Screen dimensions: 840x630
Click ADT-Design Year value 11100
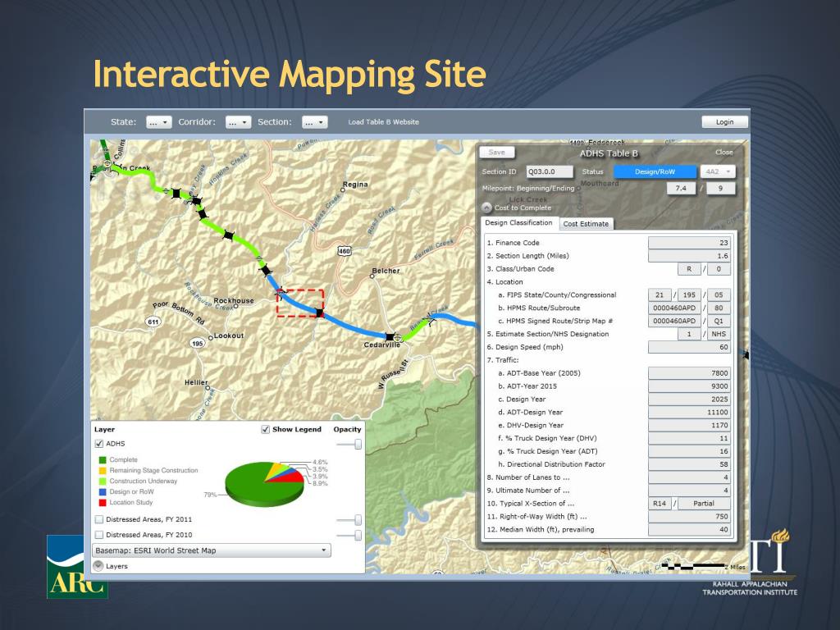689,412
